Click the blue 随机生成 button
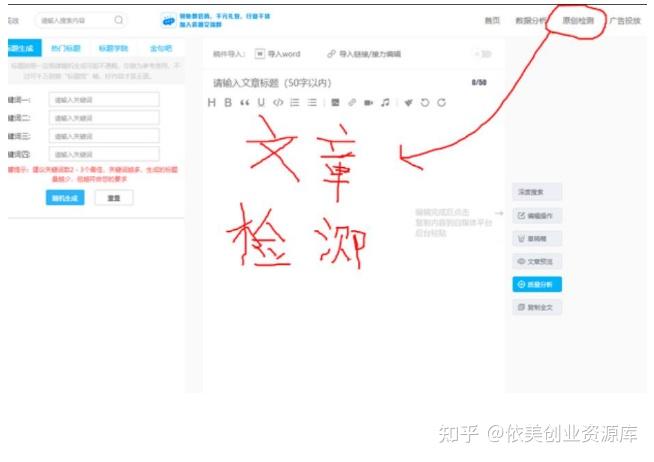Viewport: 654px width, 462px height. click(x=65, y=198)
